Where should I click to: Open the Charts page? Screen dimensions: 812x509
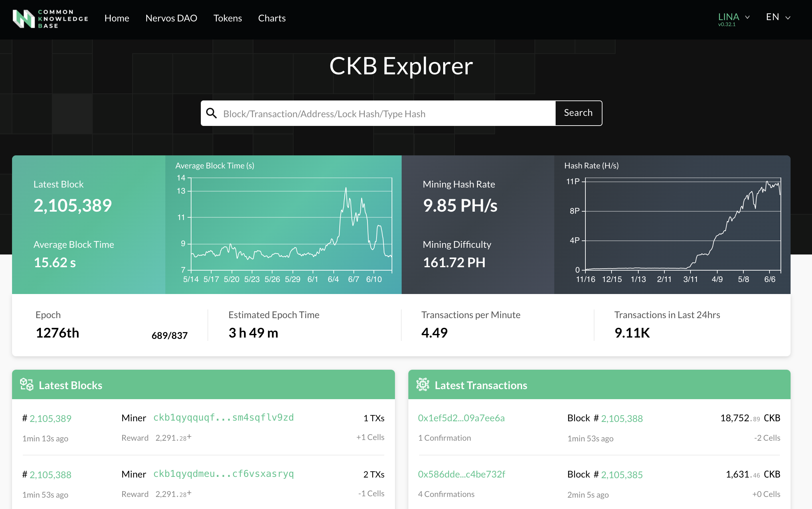272,18
